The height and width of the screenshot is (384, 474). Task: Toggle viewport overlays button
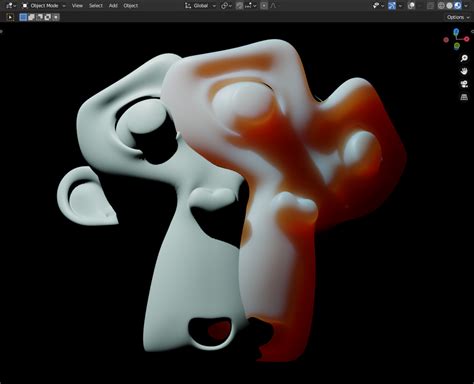click(411, 6)
